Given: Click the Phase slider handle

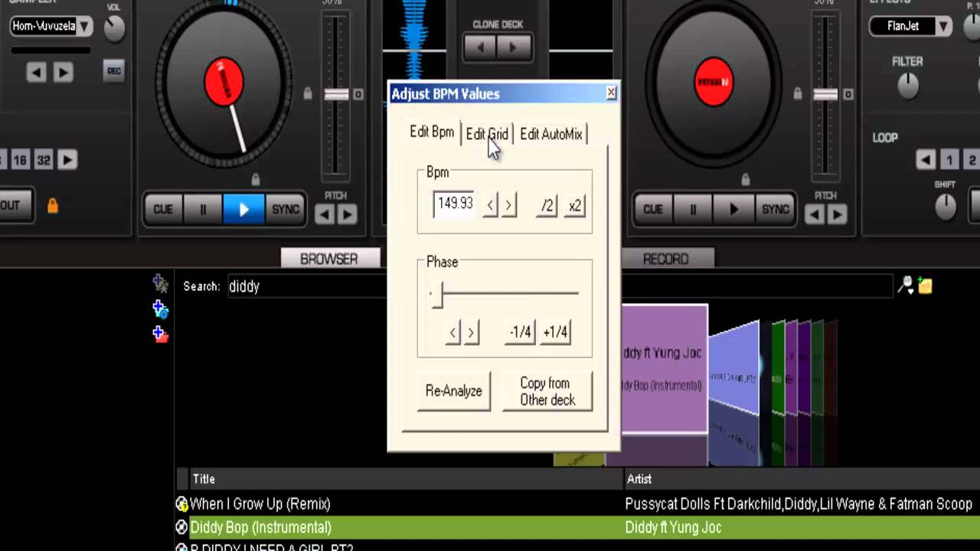Looking at the screenshot, I should point(437,295).
